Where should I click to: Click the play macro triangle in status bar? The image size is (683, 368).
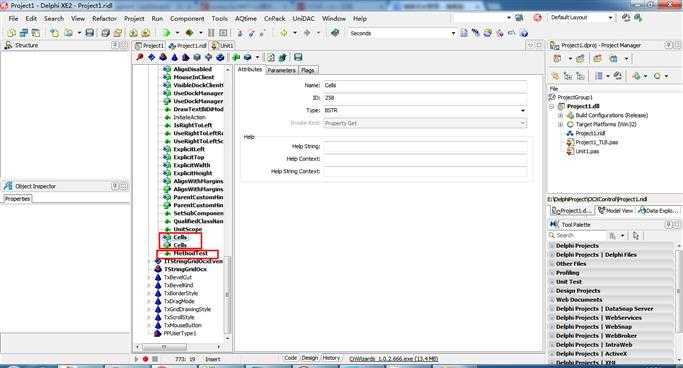click(136, 359)
